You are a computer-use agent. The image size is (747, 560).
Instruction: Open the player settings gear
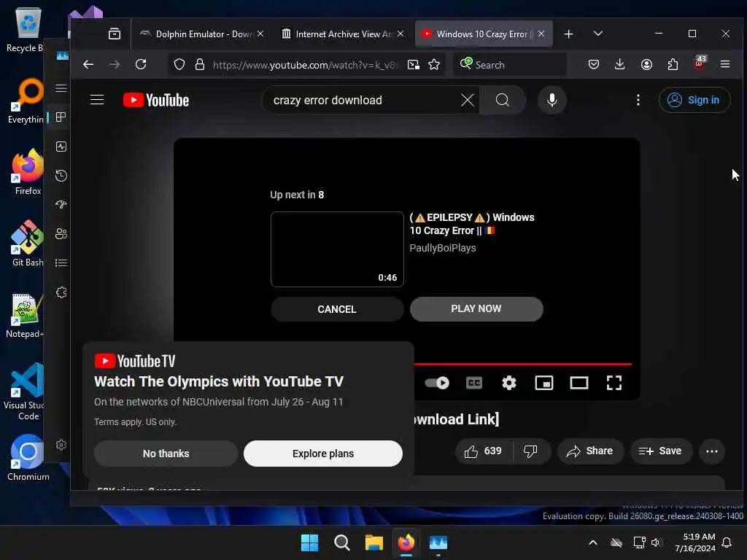508,383
